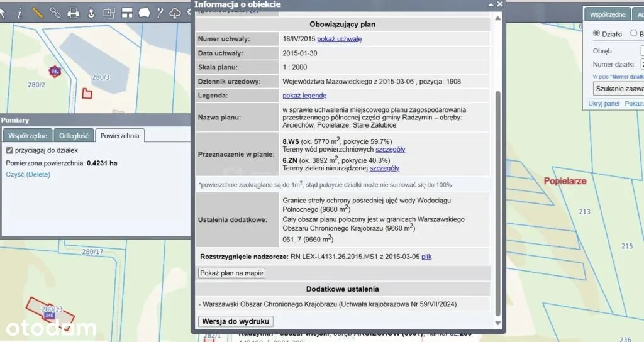Click 'Czyść (Delete)' to clear measurement
Viewport: 644px width, 342px height.
click(28, 174)
